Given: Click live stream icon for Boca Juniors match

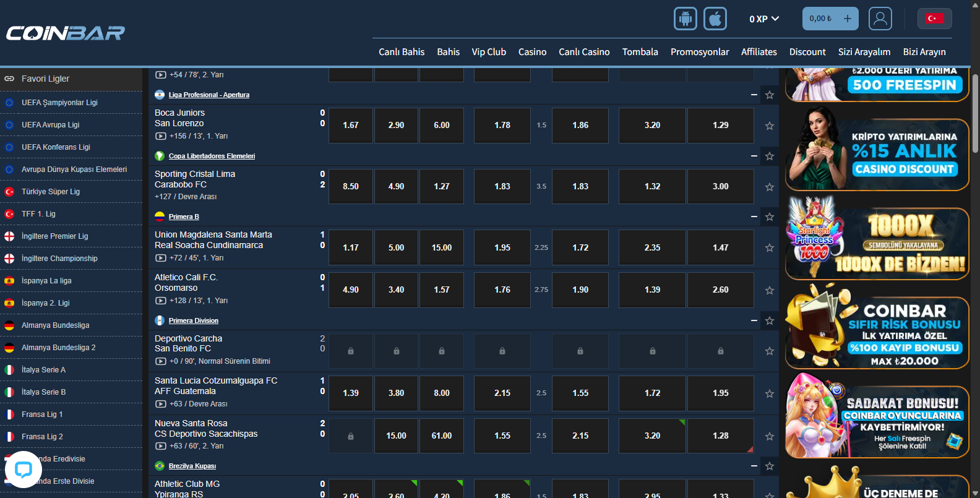Looking at the screenshot, I should pos(160,136).
